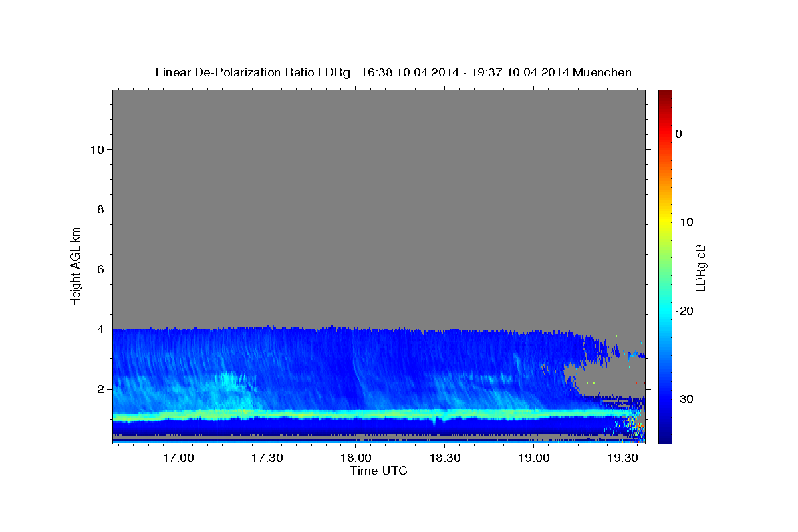Click the 'Muenchen' location in the title
The width and height of the screenshot is (798, 532).
(x=602, y=72)
